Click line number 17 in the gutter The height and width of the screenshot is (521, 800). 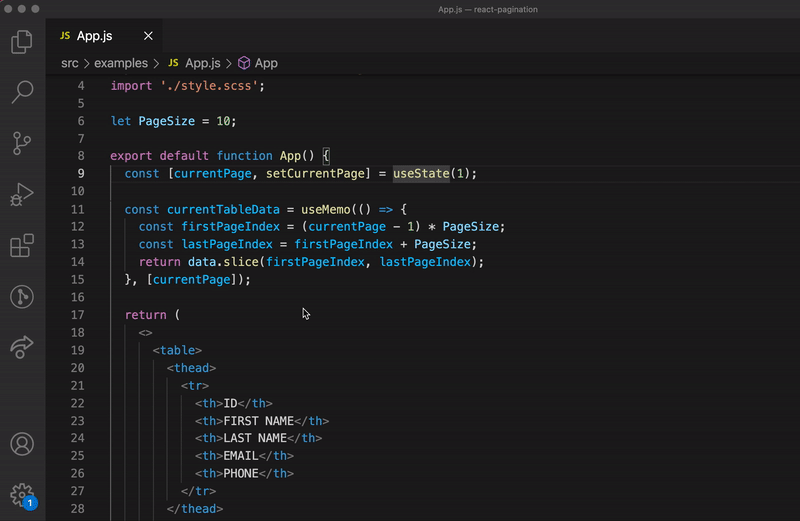point(78,315)
